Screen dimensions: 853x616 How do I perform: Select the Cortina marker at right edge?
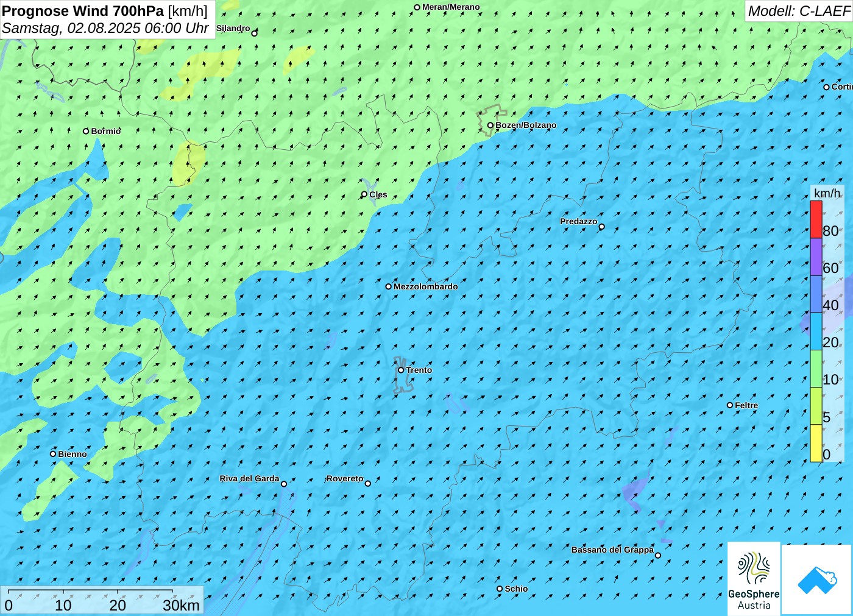[826, 87]
